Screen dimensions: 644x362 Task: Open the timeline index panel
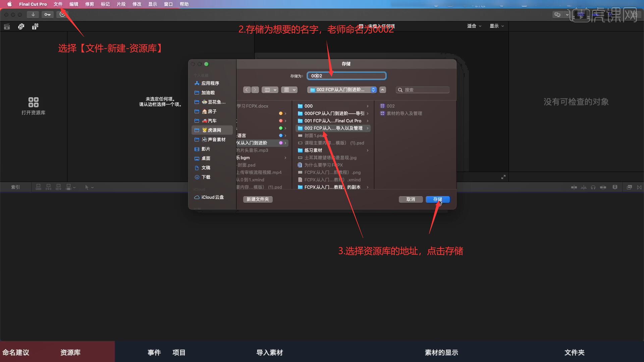(15, 187)
